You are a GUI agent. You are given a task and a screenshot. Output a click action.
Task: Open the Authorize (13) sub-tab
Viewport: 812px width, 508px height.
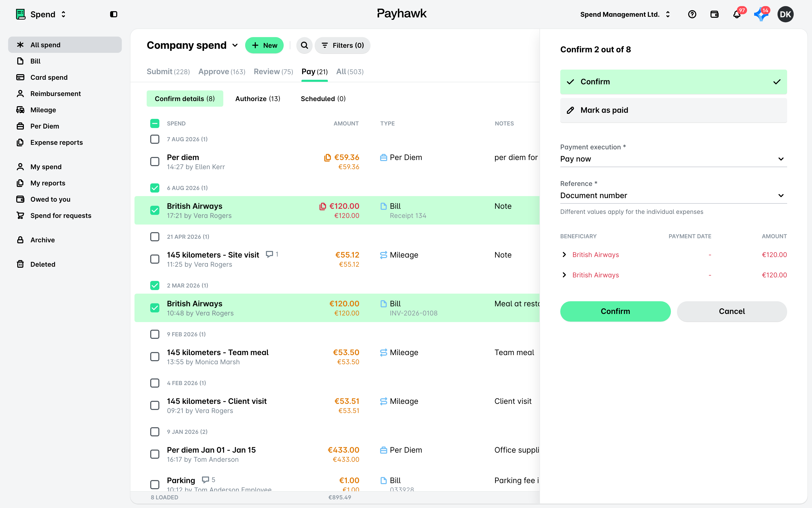coord(258,99)
